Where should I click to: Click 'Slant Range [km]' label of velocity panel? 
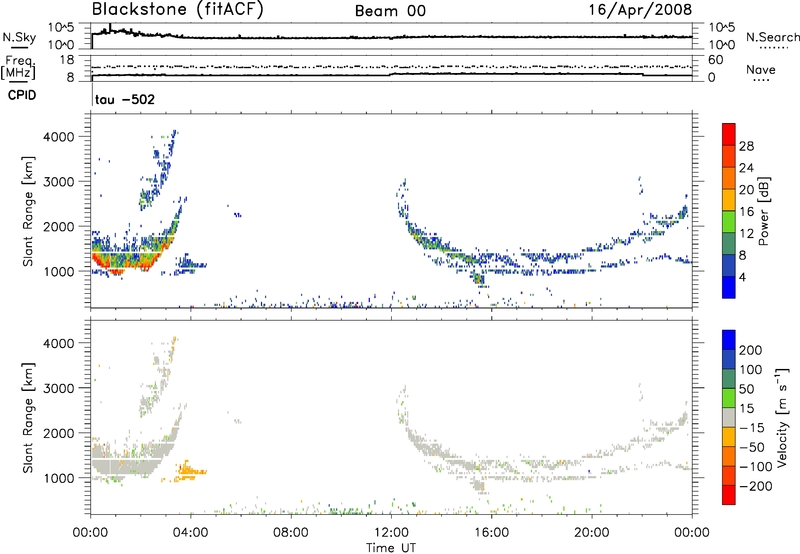[x=28, y=418]
